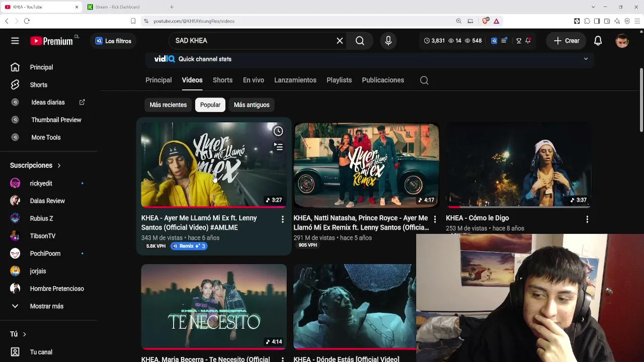The height and width of the screenshot is (362, 644).
Task: Switch to the Shorts channel tab
Action: 222,80
